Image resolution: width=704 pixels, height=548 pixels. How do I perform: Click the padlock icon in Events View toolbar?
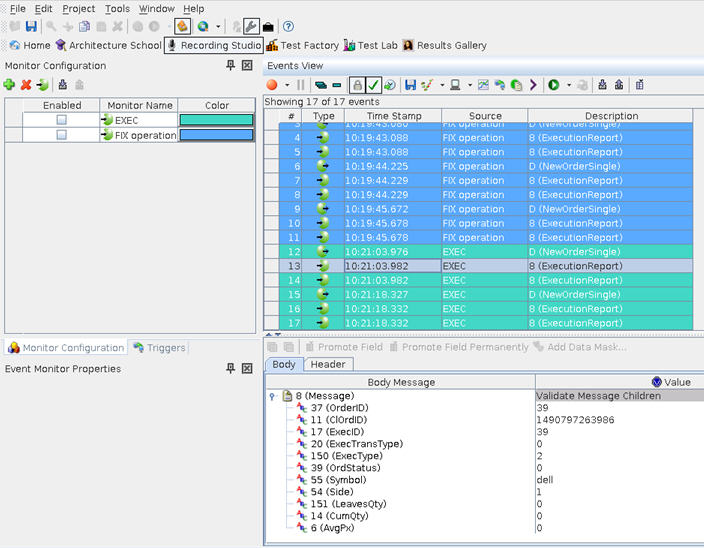click(357, 85)
